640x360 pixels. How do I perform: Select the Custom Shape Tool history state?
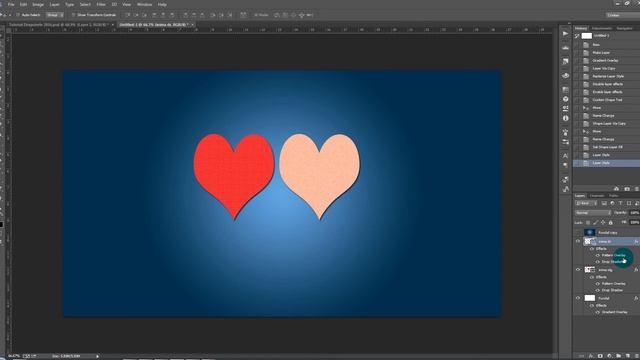point(607,100)
